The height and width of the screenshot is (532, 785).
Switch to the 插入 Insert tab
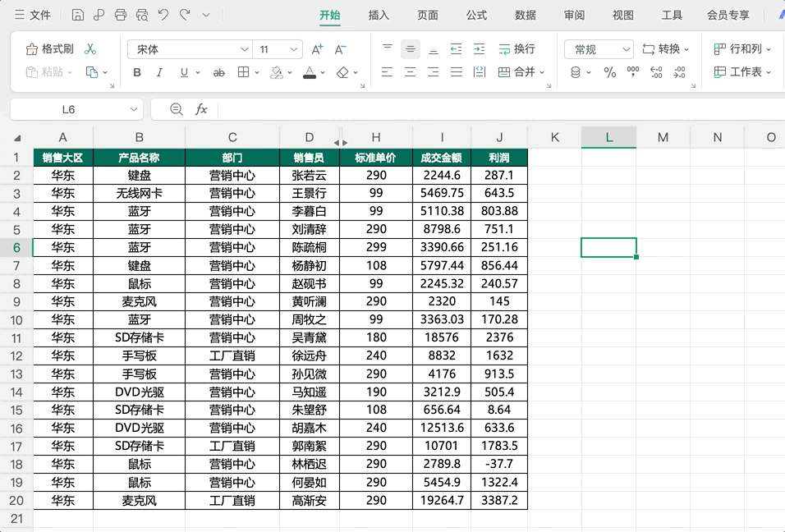click(379, 15)
